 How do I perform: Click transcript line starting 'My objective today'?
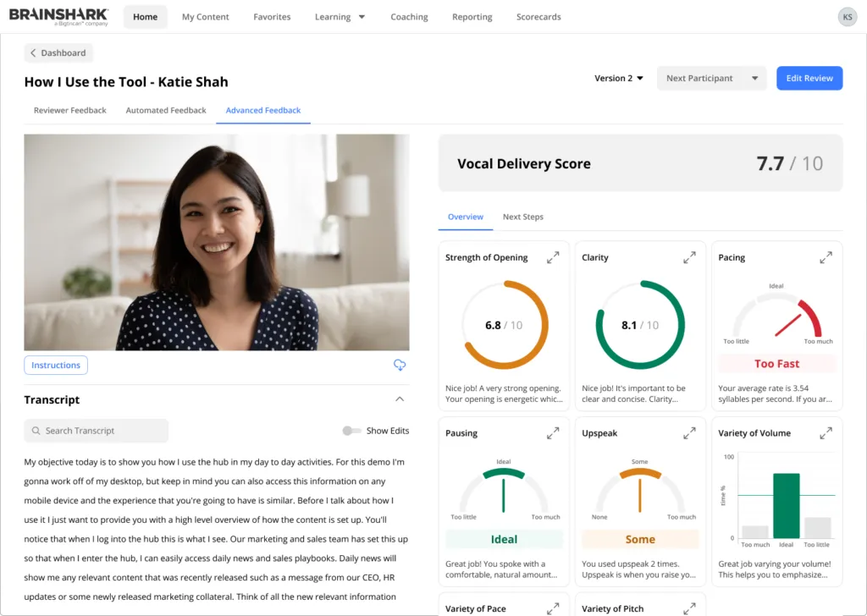[x=214, y=462]
